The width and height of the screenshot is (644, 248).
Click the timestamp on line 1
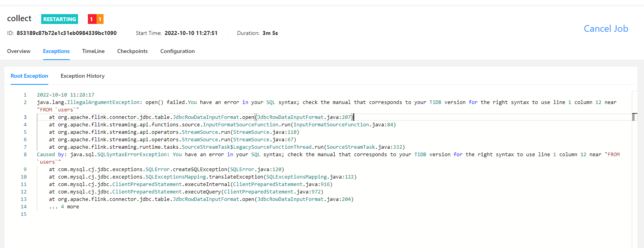(65, 95)
